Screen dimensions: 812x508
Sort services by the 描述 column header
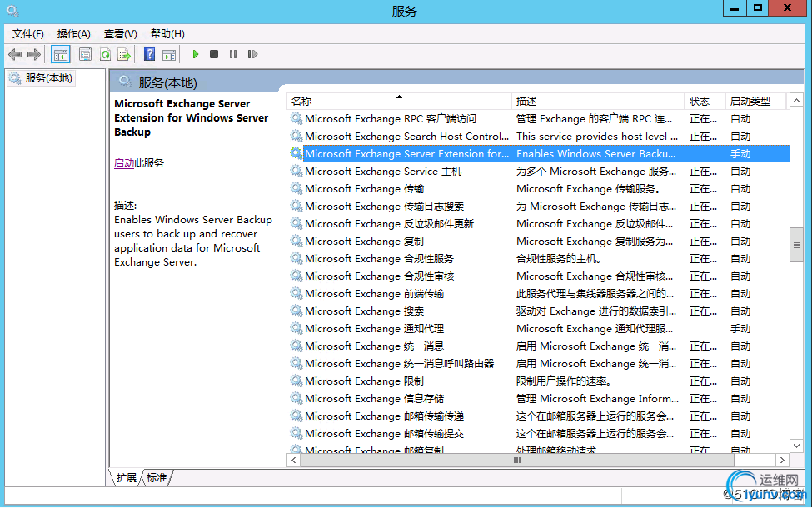point(598,101)
